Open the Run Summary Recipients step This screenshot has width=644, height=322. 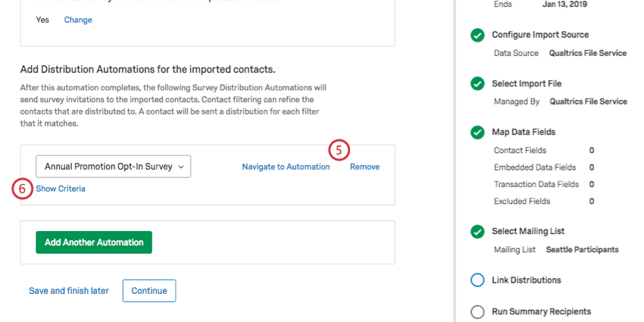coord(541,311)
